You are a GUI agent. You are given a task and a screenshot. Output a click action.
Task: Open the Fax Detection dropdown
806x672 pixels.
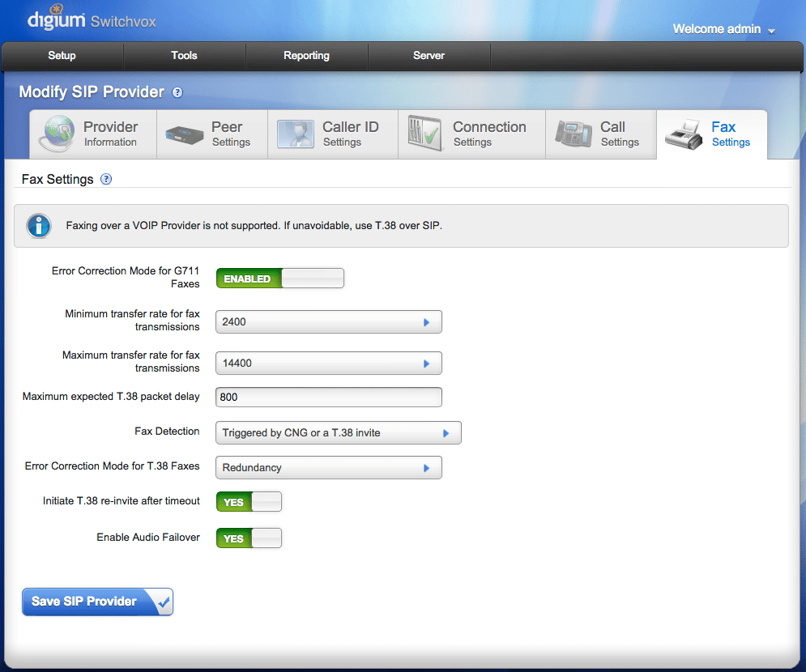pos(339,433)
